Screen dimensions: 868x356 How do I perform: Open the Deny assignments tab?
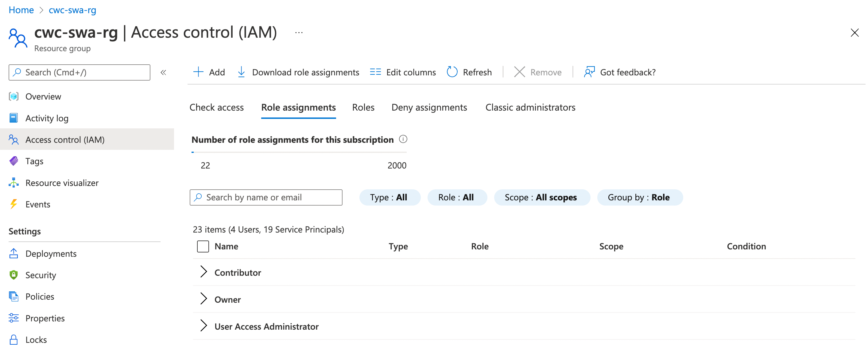(429, 107)
